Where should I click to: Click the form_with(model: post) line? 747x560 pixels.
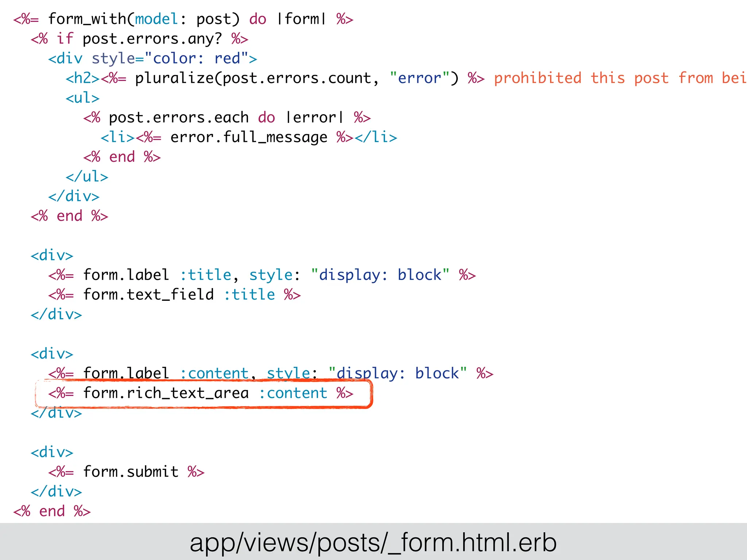pos(183,19)
